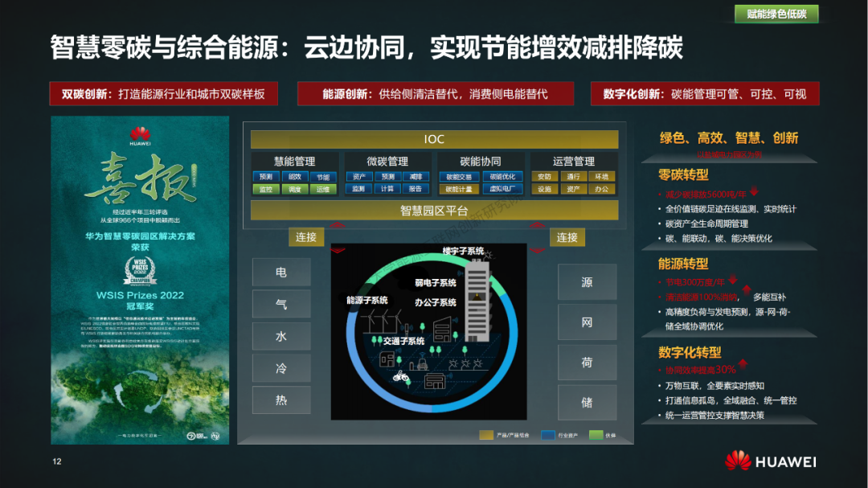The width and height of the screenshot is (868, 488).
Task: Click the 碳能交易 cell
Action: pos(459,177)
